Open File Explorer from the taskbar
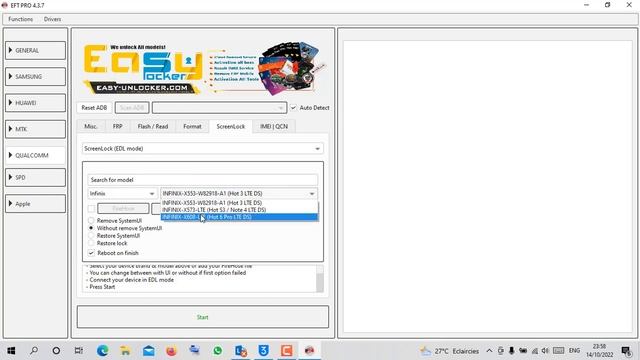Image resolution: width=640 pixels, height=360 pixels. pos(125,351)
